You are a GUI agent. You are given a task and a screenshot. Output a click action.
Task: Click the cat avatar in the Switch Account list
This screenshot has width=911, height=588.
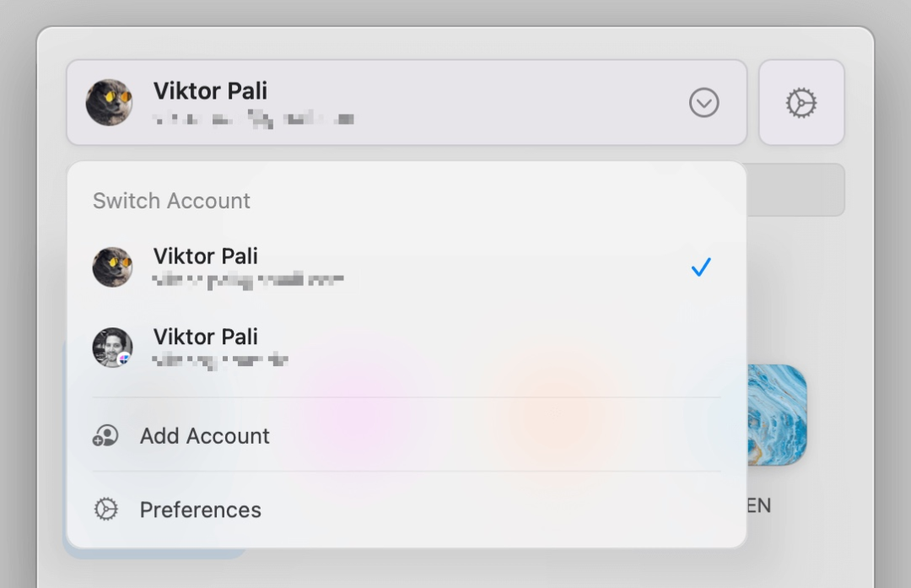point(112,267)
